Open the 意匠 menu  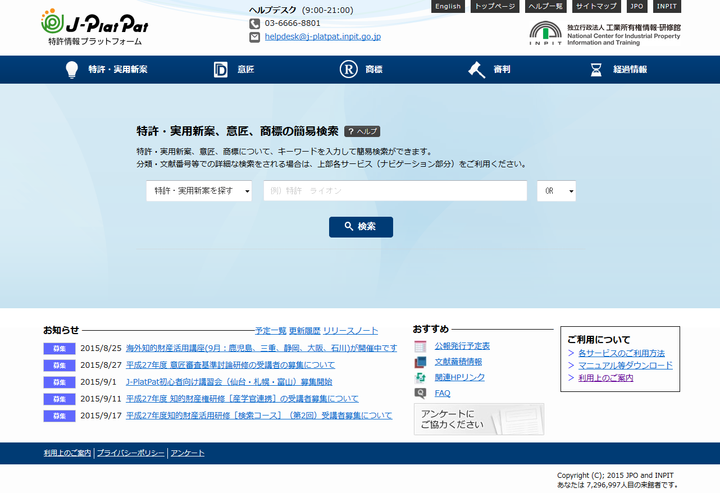pyautogui.click(x=246, y=69)
